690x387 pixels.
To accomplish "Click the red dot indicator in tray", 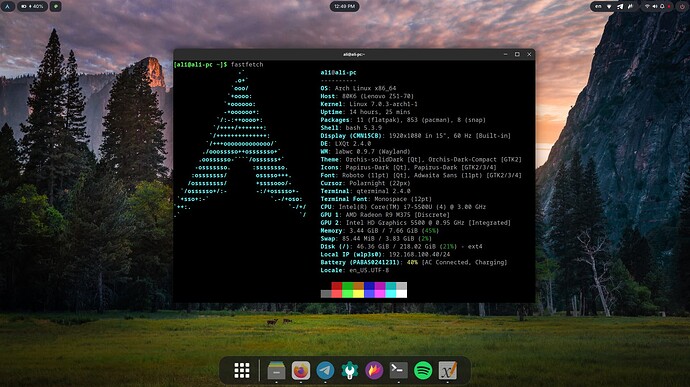I will [669, 6].
